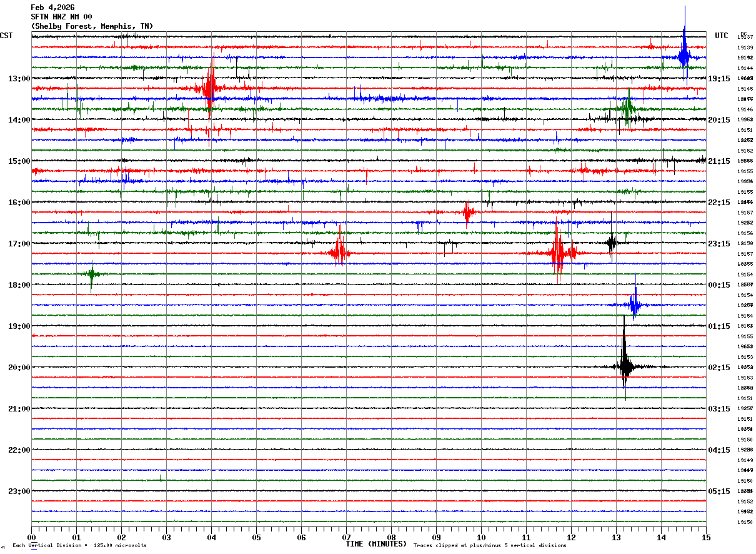Image resolution: width=756 pixels, height=554 pixels.
Task: Click the 'Traces clipped' footnote text
Action: 490,546
